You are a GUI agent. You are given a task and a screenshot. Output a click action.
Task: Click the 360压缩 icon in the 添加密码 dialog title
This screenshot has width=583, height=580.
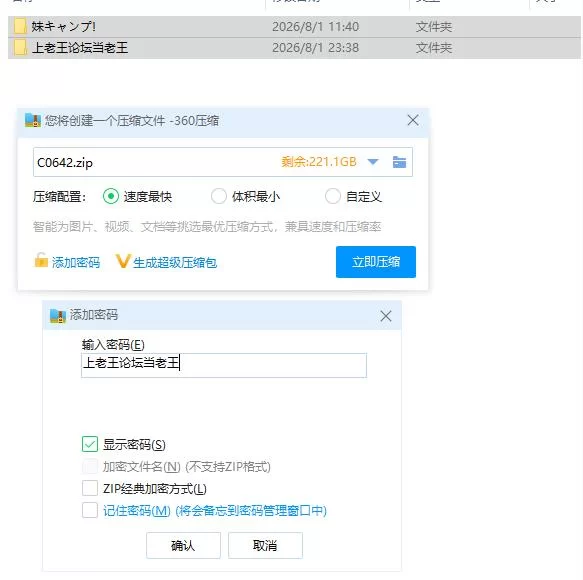coord(58,316)
